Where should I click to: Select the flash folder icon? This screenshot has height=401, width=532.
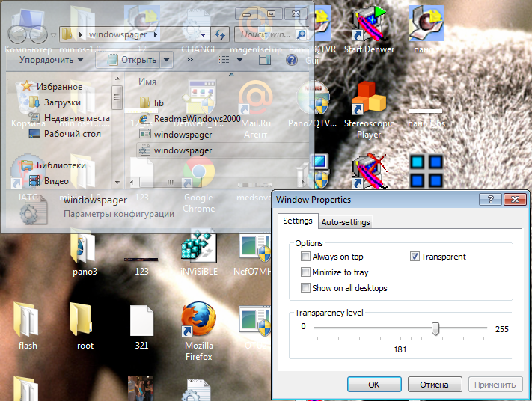[27, 327]
